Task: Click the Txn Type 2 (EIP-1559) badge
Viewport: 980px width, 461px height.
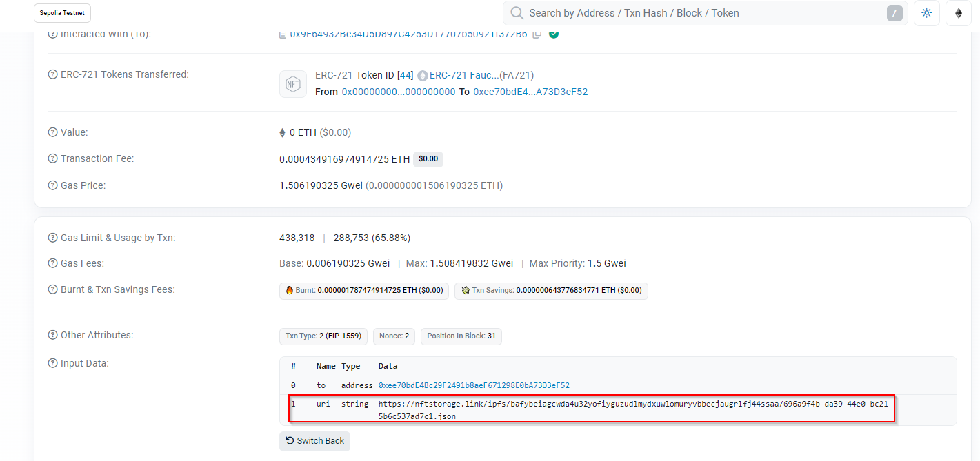Action: coord(323,336)
